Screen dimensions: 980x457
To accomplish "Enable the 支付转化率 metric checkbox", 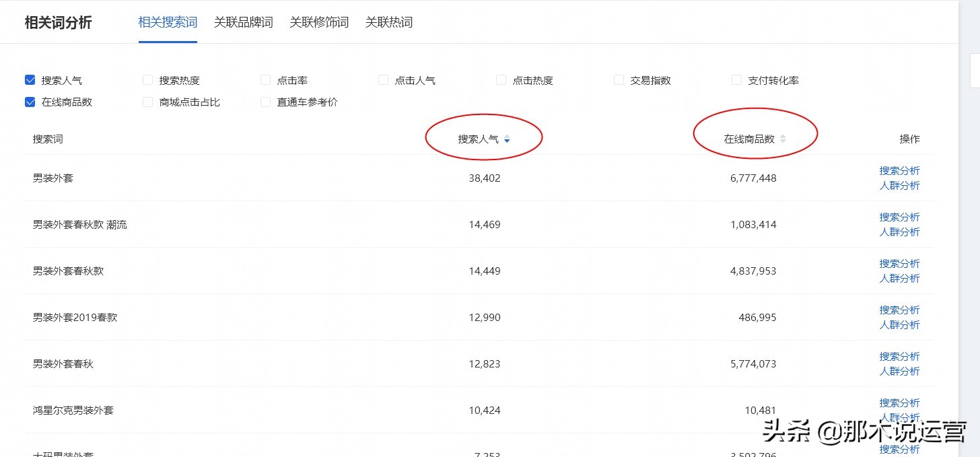I will point(736,79).
